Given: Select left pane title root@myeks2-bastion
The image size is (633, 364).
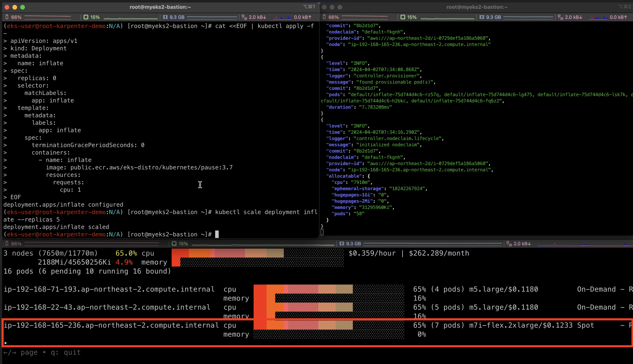Looking at the screenshot, I should click(x=160, y=7).
